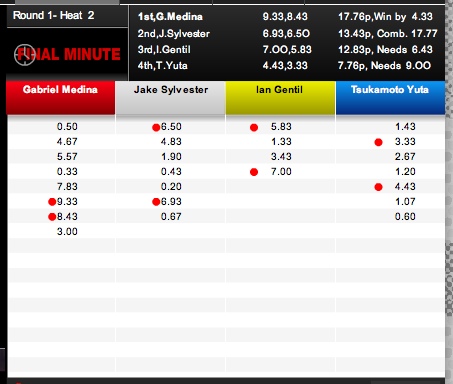
Task: Open the Gabriel Medina red column header
Action: (x=60, y=98)
